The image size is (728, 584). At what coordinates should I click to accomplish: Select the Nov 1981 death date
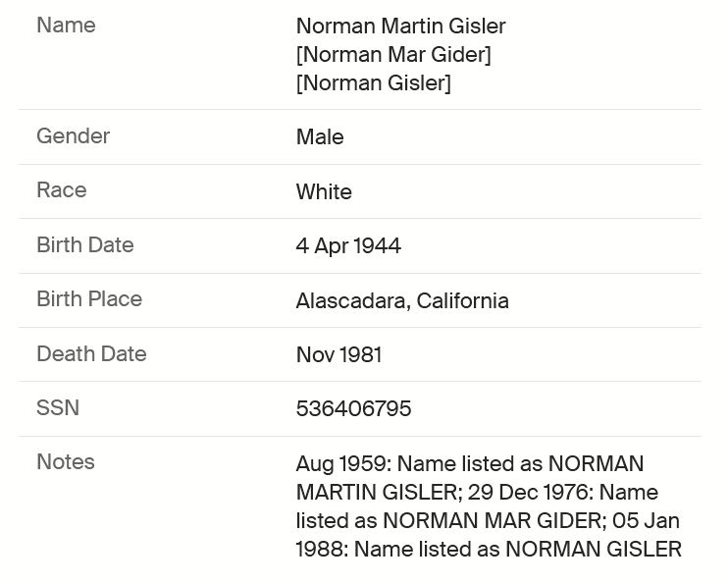click(x=338, y=354)
